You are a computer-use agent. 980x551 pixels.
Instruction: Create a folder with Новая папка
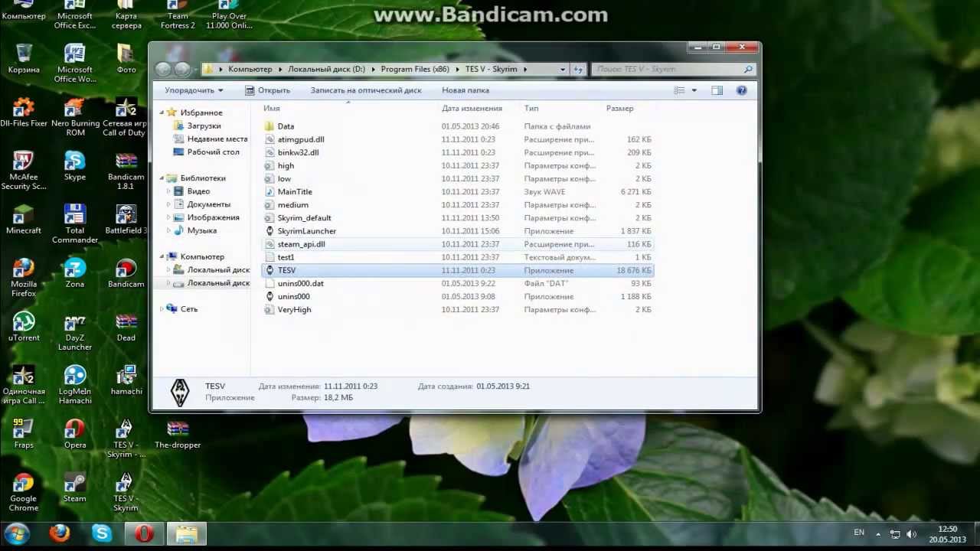click(465, 90)
